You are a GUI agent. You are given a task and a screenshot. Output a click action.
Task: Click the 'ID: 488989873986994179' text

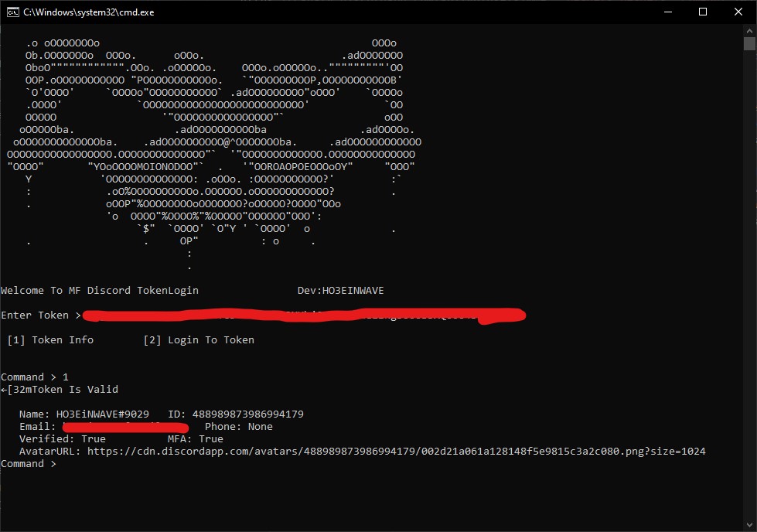pos(236,414)
